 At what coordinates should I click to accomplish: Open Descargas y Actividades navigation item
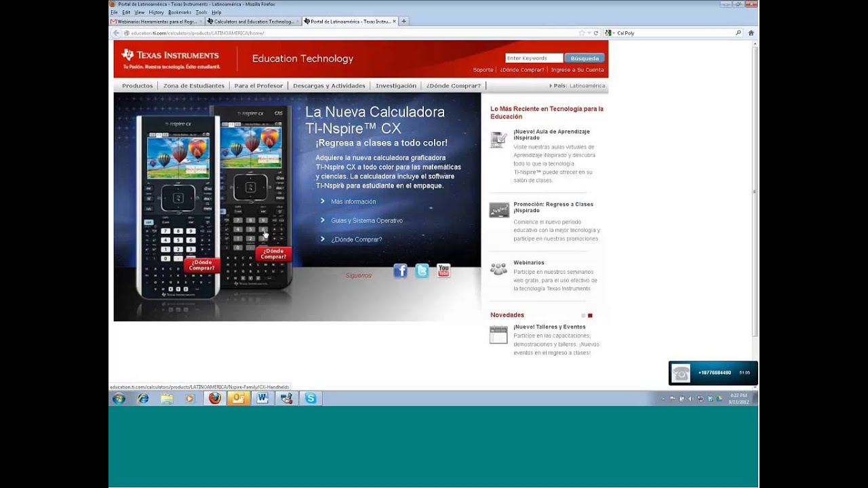[x=329, y=86]
